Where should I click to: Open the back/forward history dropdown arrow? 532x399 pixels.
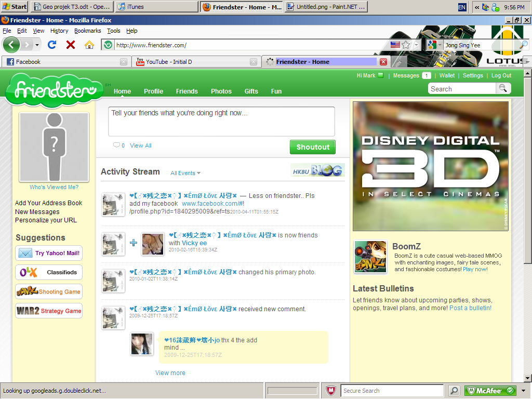tap(37, 45)
